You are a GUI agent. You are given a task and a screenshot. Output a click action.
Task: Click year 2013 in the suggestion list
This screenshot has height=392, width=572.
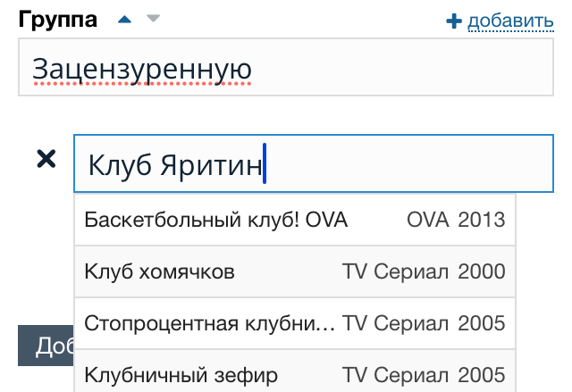click(482, 220)
